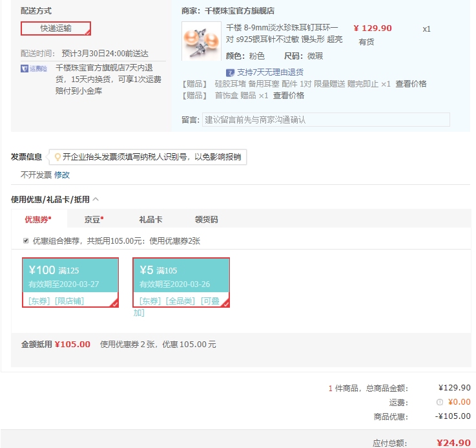This screenshot has width=476, height=448.
Task: Click the freight info icon beside ¥0.00
Action: pos(440,402)
